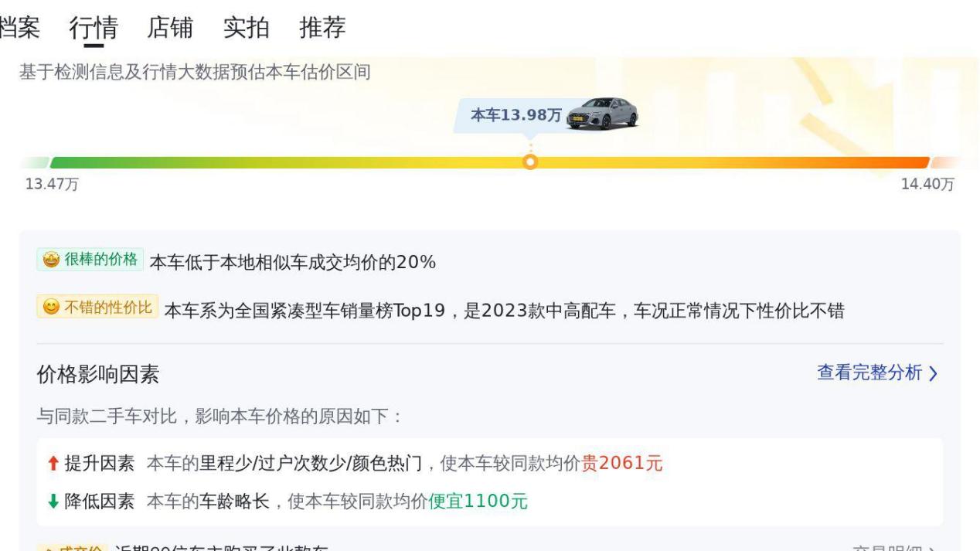Click the 成交价 badge at the bottom

tap(70, 548)
